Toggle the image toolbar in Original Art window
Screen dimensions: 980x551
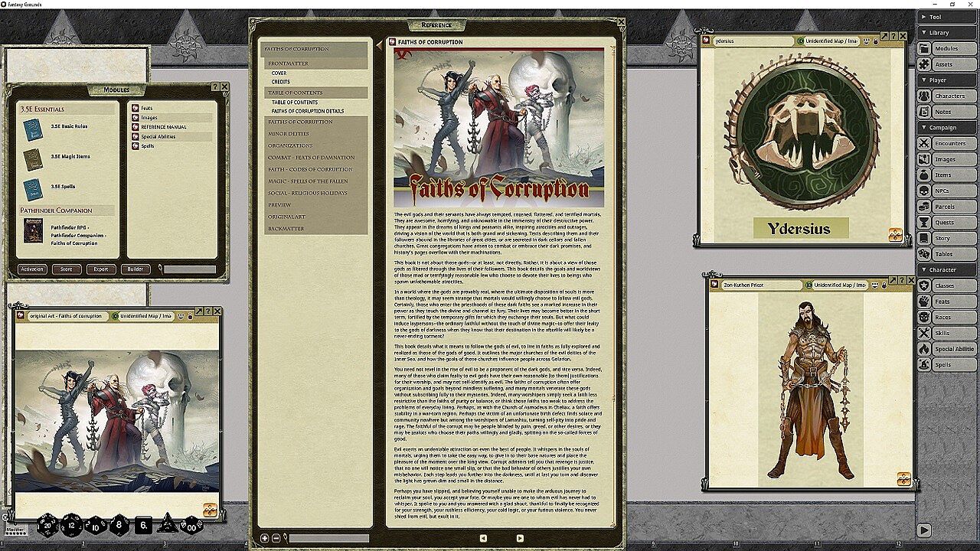(210, 510)
